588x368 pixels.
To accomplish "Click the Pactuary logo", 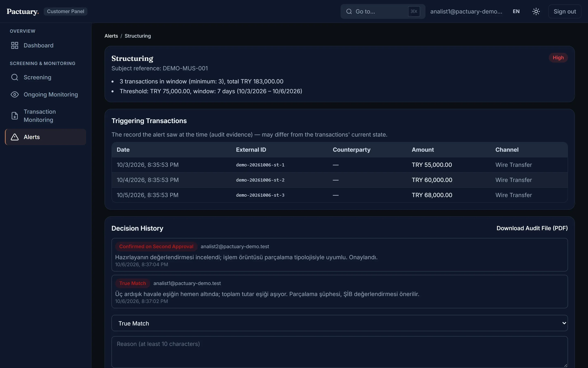I will [23, 11].
